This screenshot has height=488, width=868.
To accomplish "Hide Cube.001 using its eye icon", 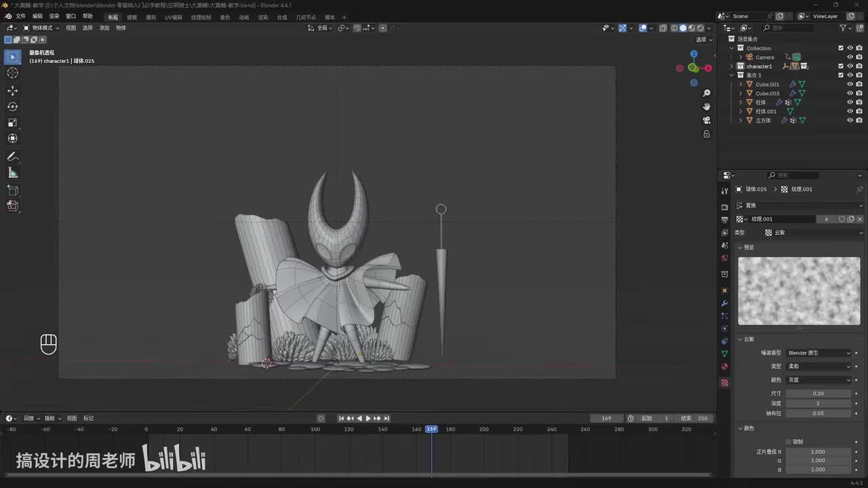I will 850,84.
